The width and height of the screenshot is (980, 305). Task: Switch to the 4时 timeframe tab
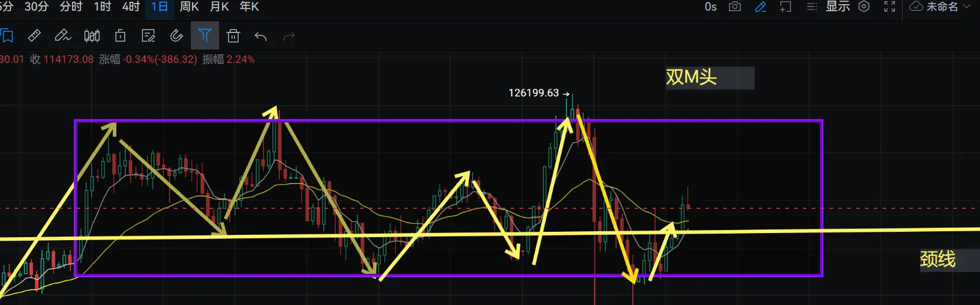pos(131,6)
